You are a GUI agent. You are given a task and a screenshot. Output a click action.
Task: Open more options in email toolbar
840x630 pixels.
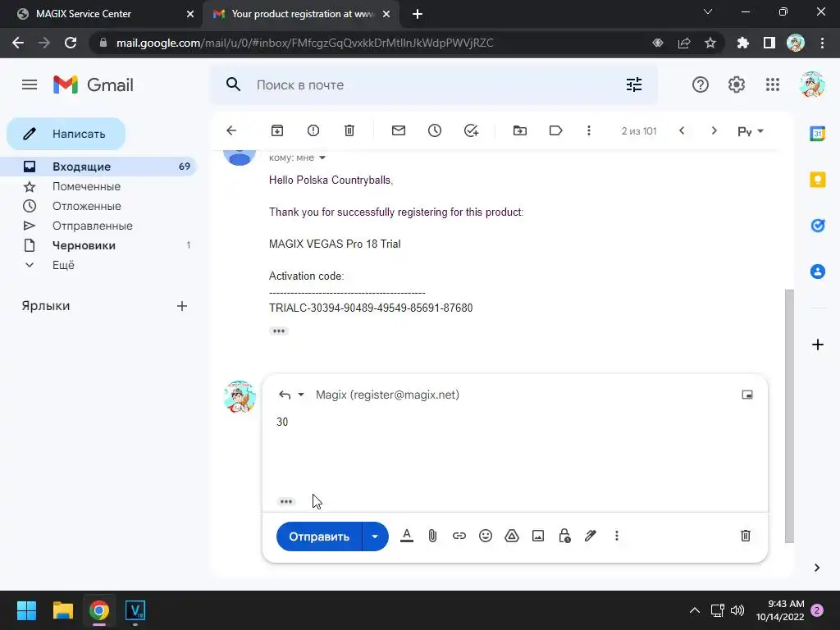coord(589,130)
